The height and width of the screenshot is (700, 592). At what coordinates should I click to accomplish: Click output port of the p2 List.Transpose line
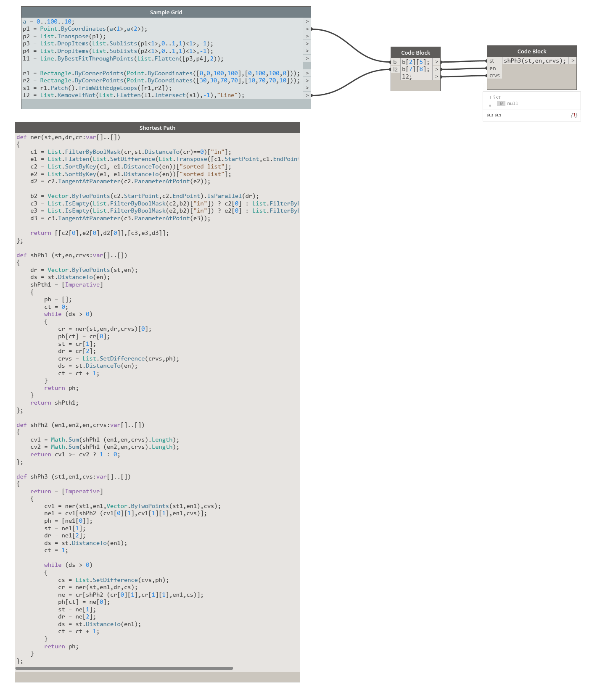307,36
